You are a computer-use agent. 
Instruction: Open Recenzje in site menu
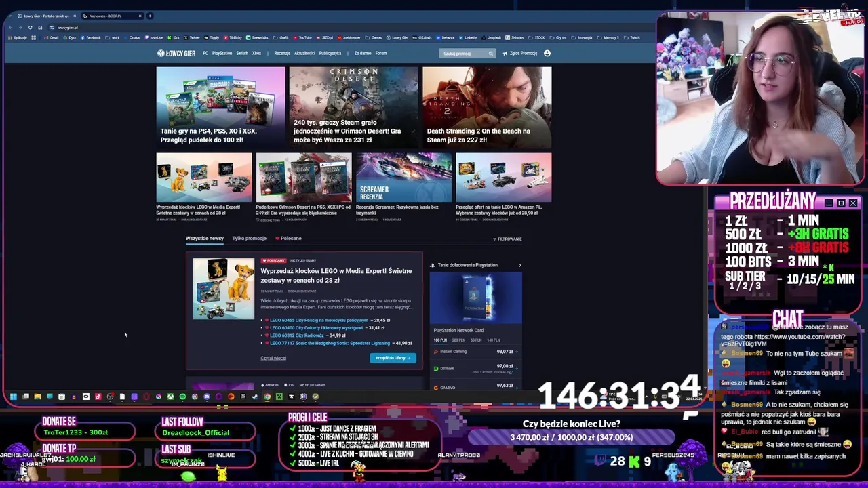[282, 53]
